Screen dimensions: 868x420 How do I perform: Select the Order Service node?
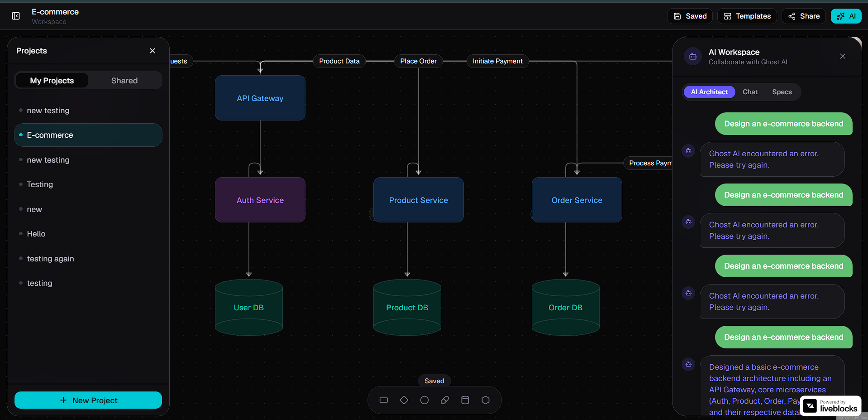[577, 200]
